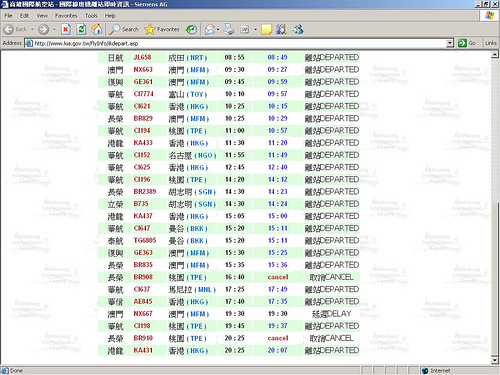Open the View menu
This screenshot has height=375, width=500.
point(42,16)
